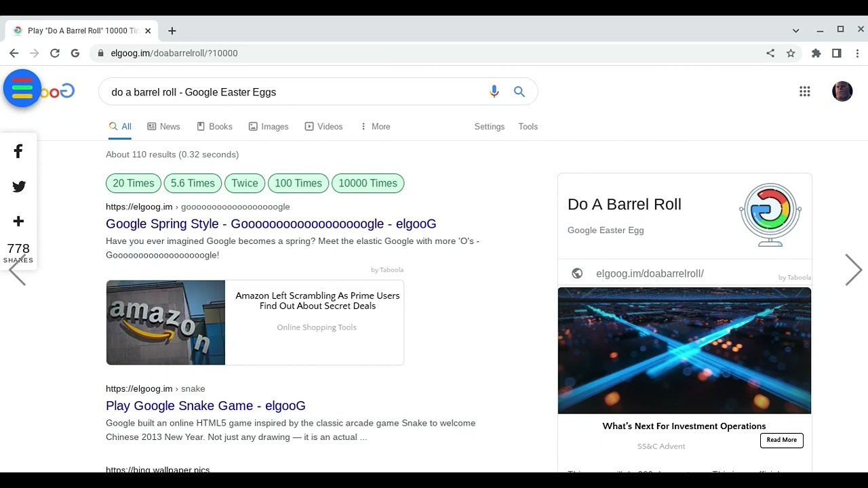Click the Google G icon beside reload

[x=75, y=53]
